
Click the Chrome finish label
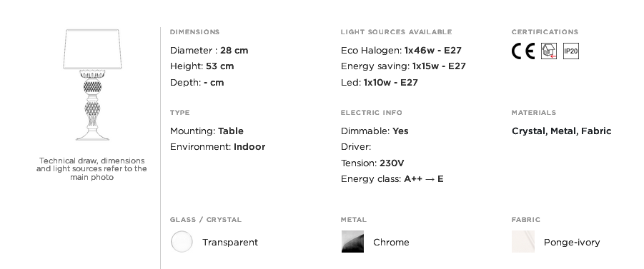click(x=391, y=243)
